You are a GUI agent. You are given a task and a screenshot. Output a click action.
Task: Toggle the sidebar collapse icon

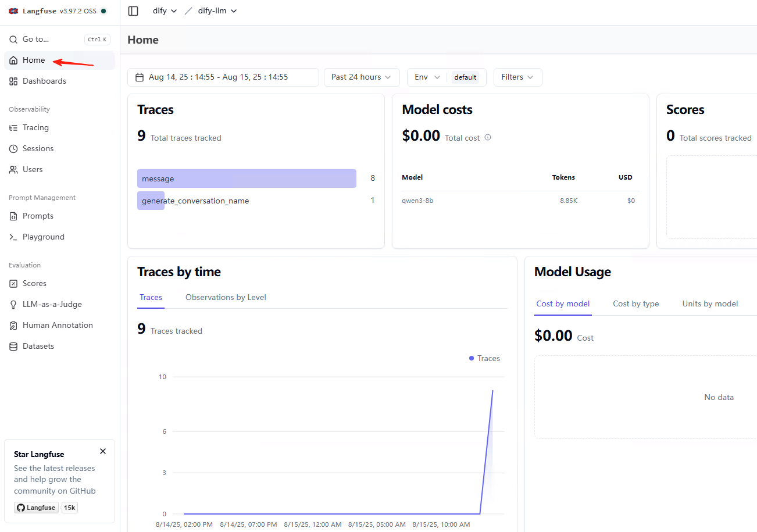coord(133,11)
